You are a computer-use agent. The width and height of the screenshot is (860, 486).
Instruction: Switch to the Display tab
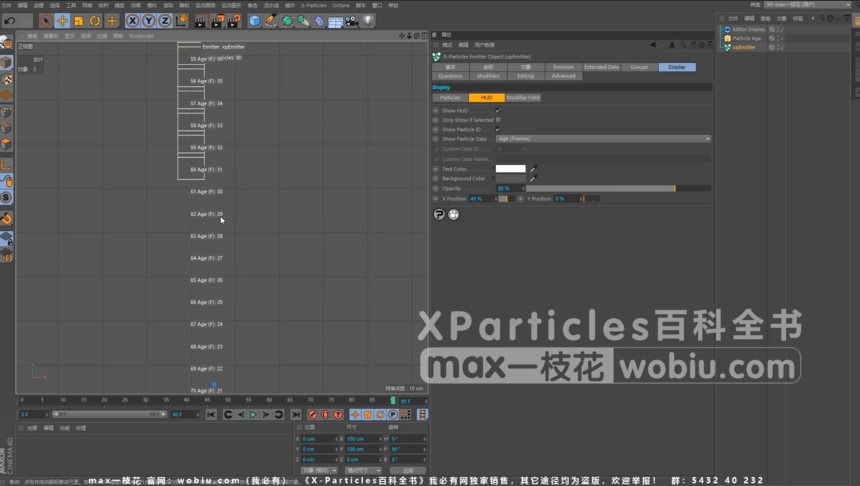coord(677,67)
